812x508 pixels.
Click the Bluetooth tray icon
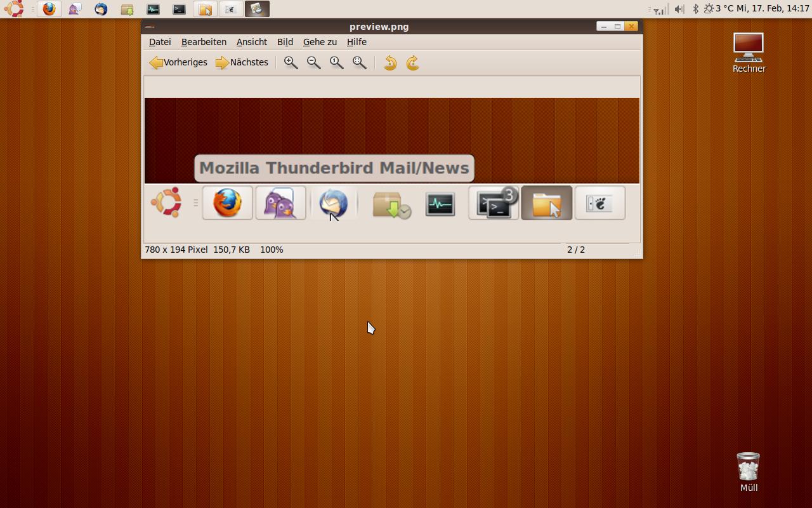tap(695, 9)
